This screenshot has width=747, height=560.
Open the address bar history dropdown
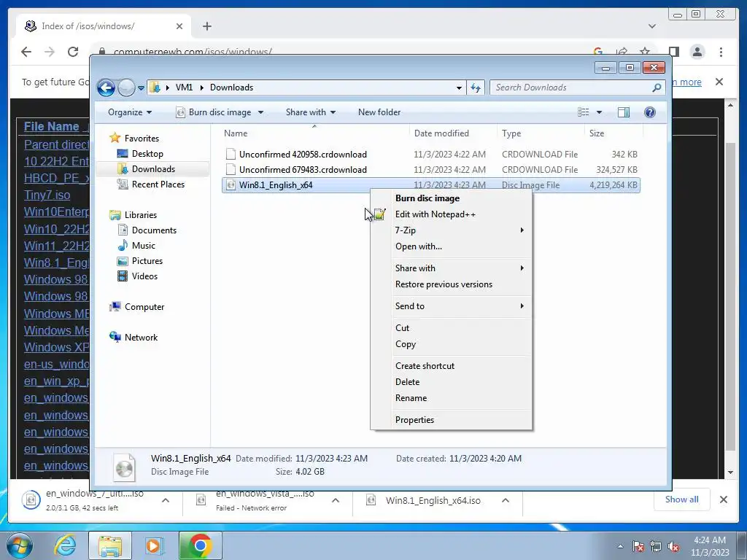click(459, 87)
